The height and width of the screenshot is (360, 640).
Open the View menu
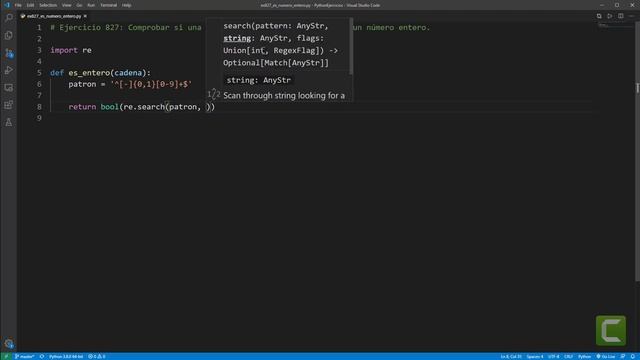67,5
